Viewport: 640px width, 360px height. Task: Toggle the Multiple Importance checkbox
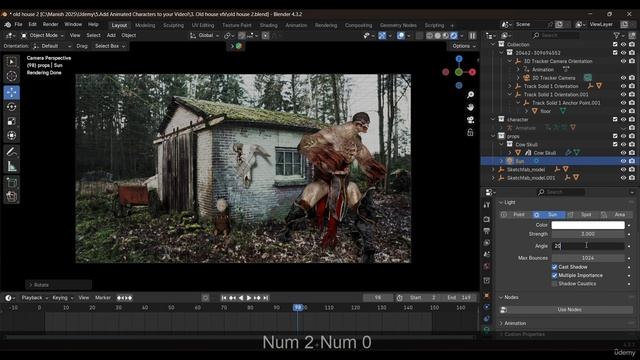(x=554, y=276)
